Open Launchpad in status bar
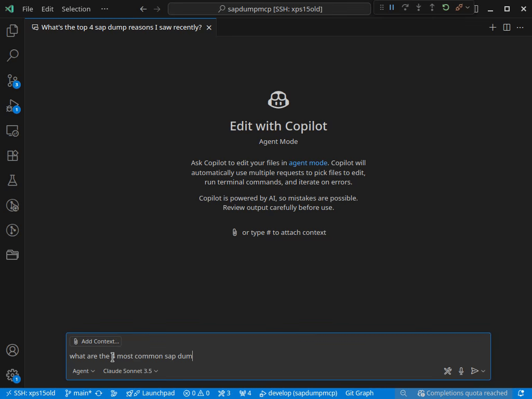This screenshot has width=532, height=399. click(x=151, y=393)
